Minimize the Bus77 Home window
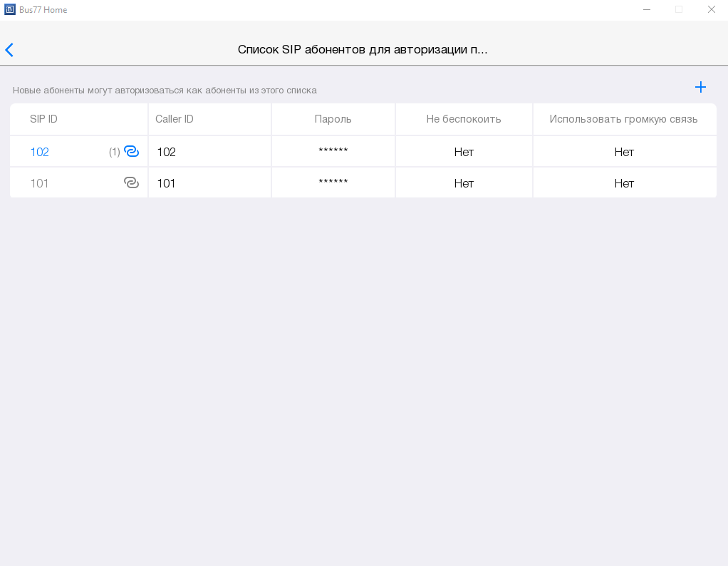Screen dimensions: 728x566 click(x=647, y=9)
